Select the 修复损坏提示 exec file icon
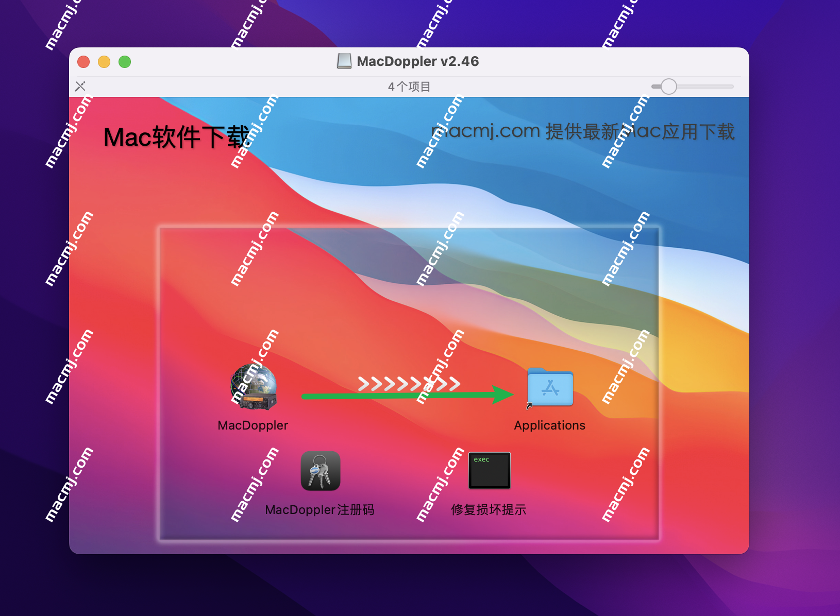The image size is (840, 616). click(489, 470)
